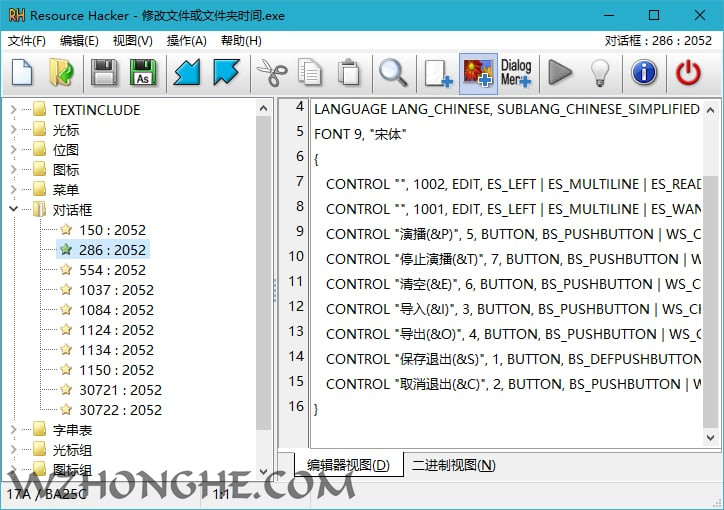Expand the 图标 tree node

tap(13, 169)
